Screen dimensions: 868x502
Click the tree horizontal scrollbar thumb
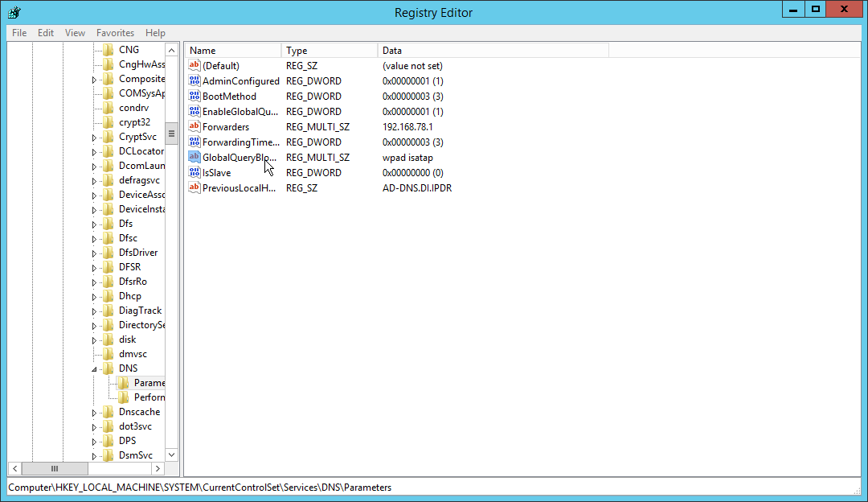point(55,469)
